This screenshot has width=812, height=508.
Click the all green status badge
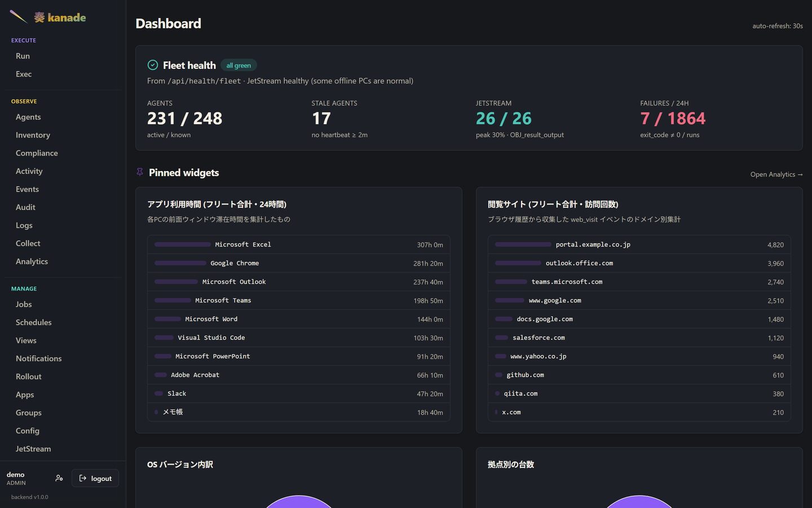[239, 65]
